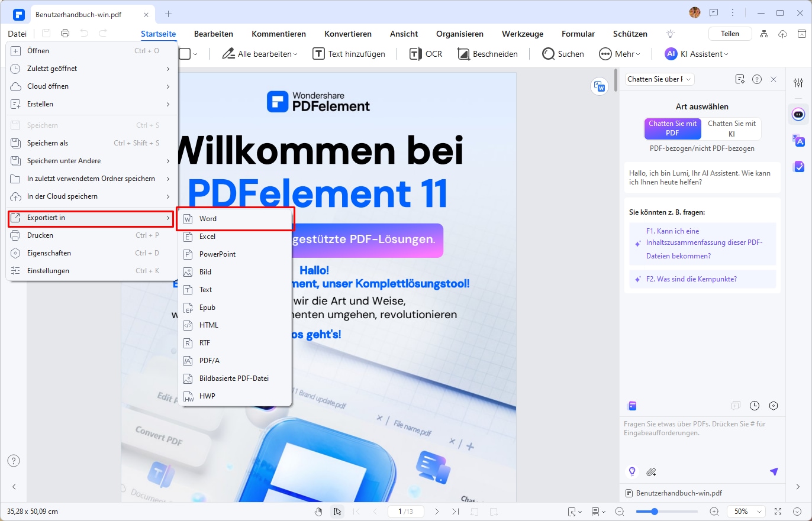
Task: Open the Kommentieren tab
Action: pyautogui.click(x=279, y=34)
